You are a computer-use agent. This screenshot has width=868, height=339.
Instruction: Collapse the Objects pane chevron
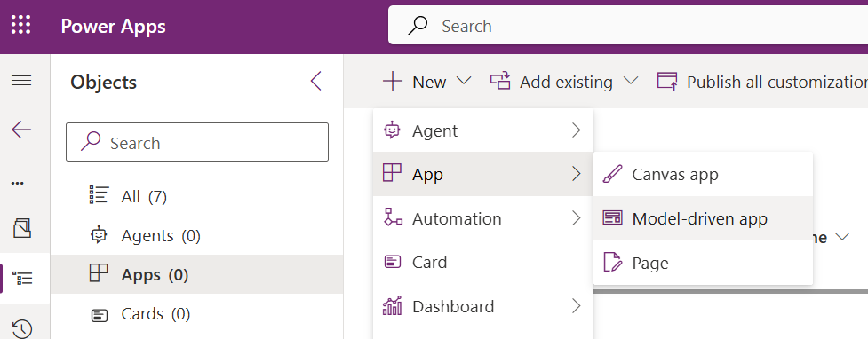(x=315, y=81)
